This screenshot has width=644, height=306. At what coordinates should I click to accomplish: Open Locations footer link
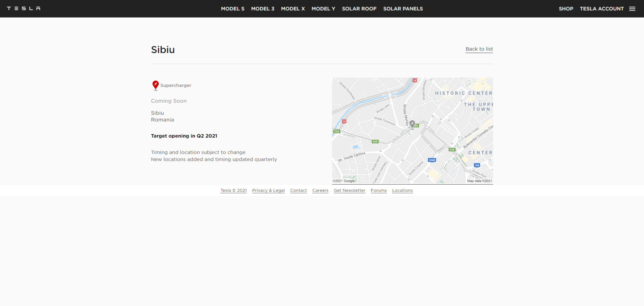tap(402, 190)
